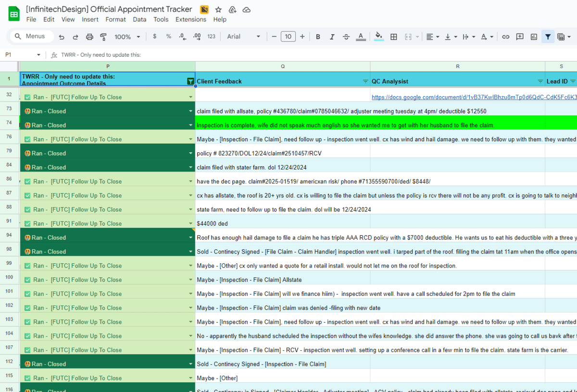The image size is (577, 392).
Task: Toggle bold formatting
Action: coord(318,37)
